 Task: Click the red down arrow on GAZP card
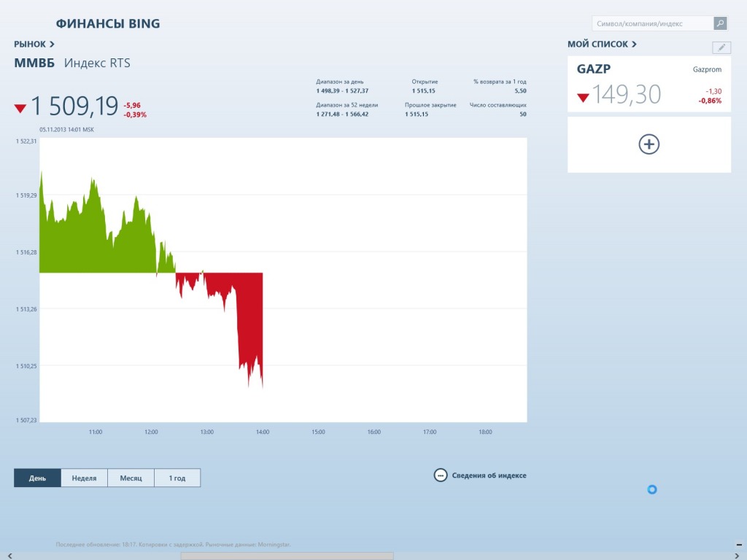[x=583, y=98]
